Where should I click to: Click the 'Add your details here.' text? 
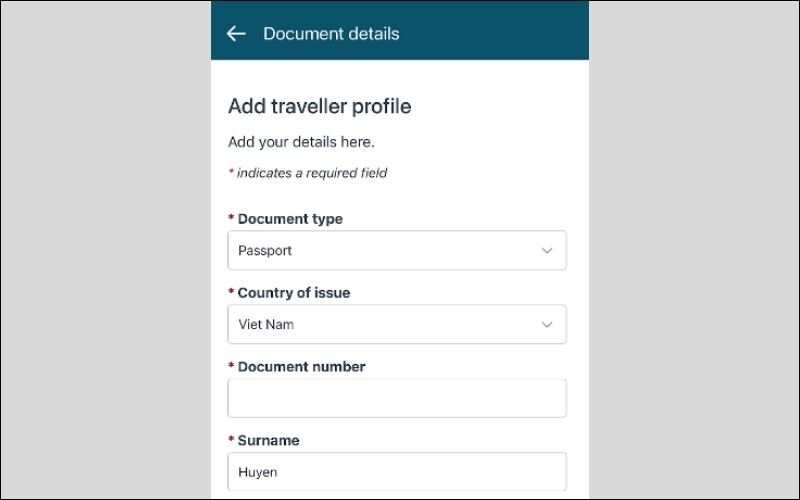click(301, 142)
